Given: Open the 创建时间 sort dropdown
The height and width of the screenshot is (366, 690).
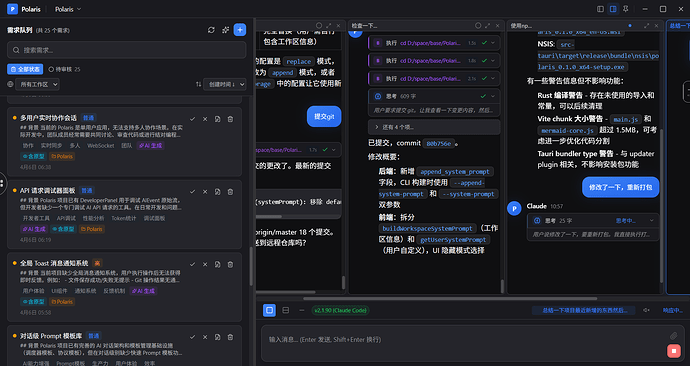Looking at the screenshot, I should tap(224, 84).
